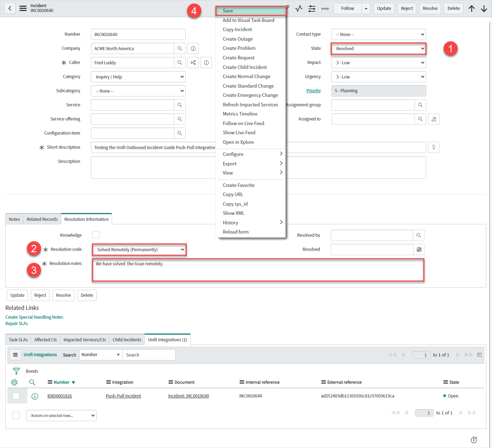The height and width of the screenshot is (448, 492).
Task: Switch to the Related Records tab
Action: click(x=42, y=219)
